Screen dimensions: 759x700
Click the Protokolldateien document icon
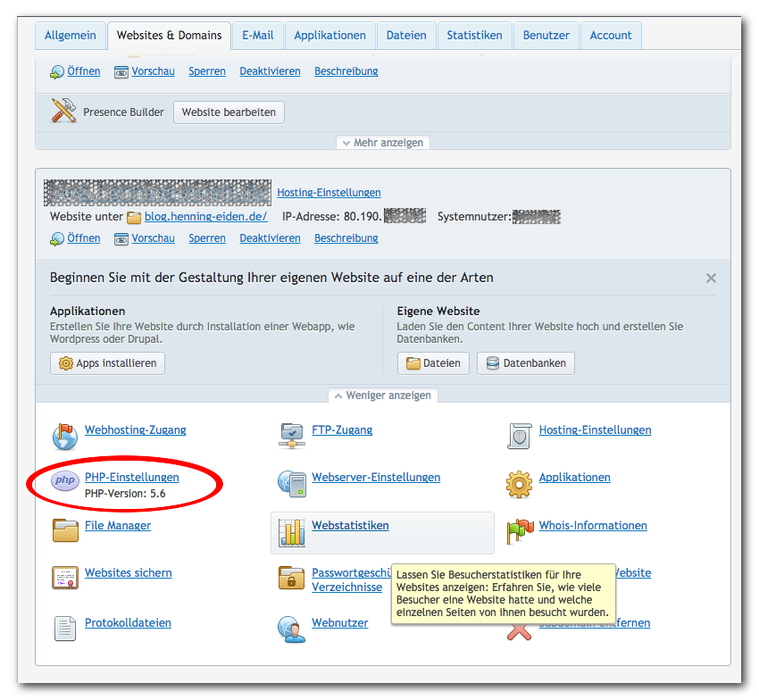coord(65,628)
